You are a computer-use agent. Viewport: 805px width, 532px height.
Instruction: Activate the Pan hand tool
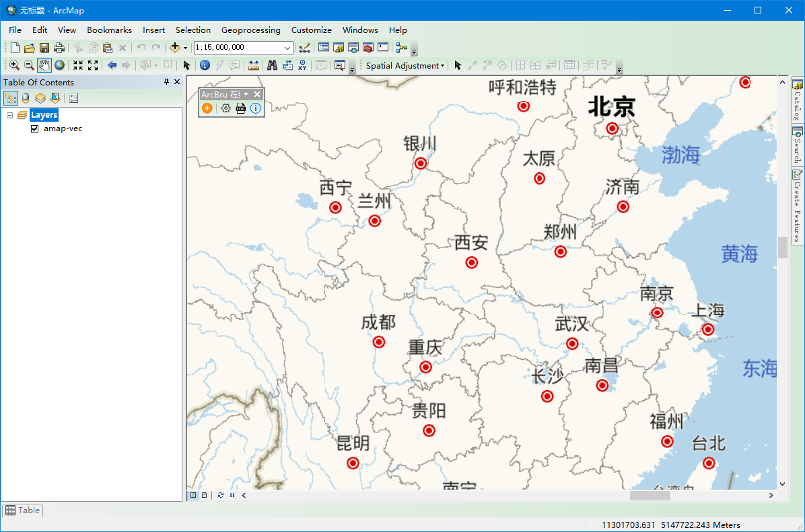(x=44, y=65)
